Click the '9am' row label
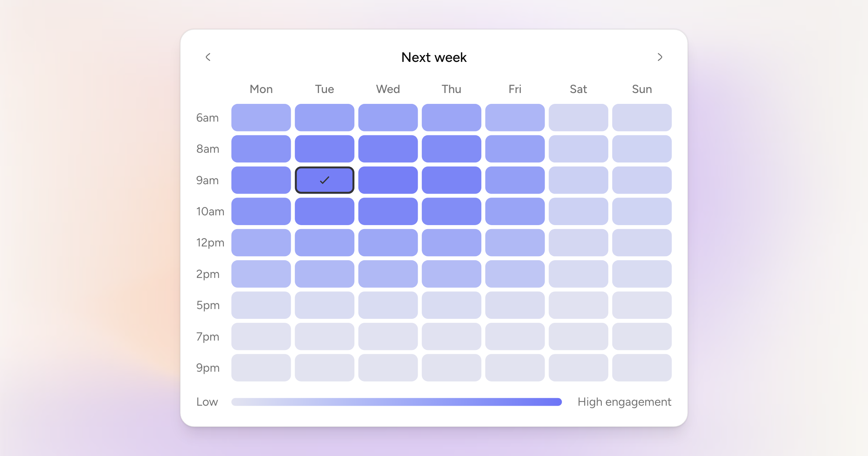Image resolution: width=868 pixels, height=456 pixels. [207, 180]
